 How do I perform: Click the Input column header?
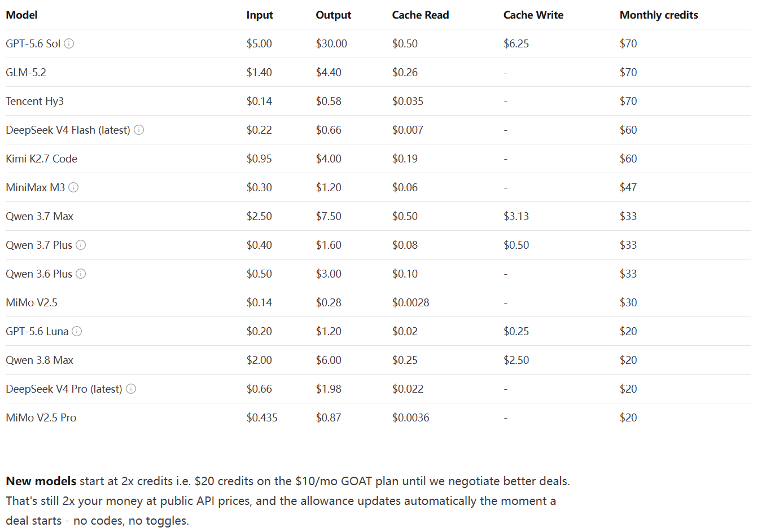[x=260, y=15]
